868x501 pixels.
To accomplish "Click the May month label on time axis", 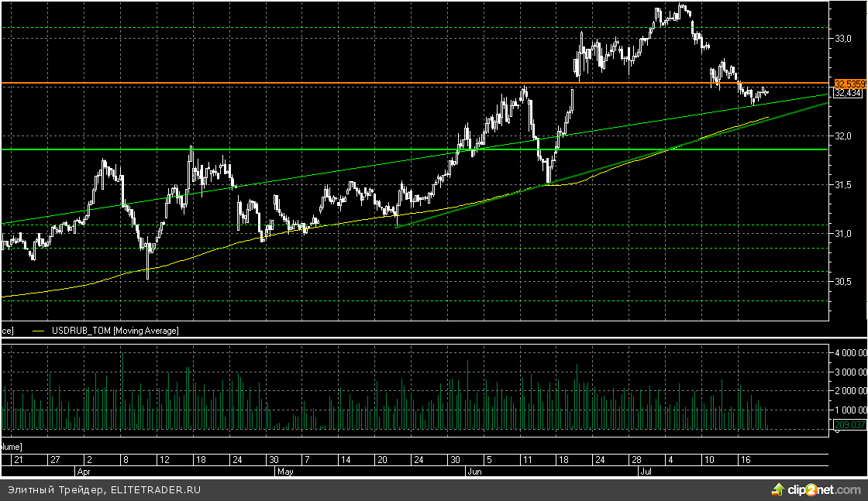I will pyautogui.click(x=285, y=470).
